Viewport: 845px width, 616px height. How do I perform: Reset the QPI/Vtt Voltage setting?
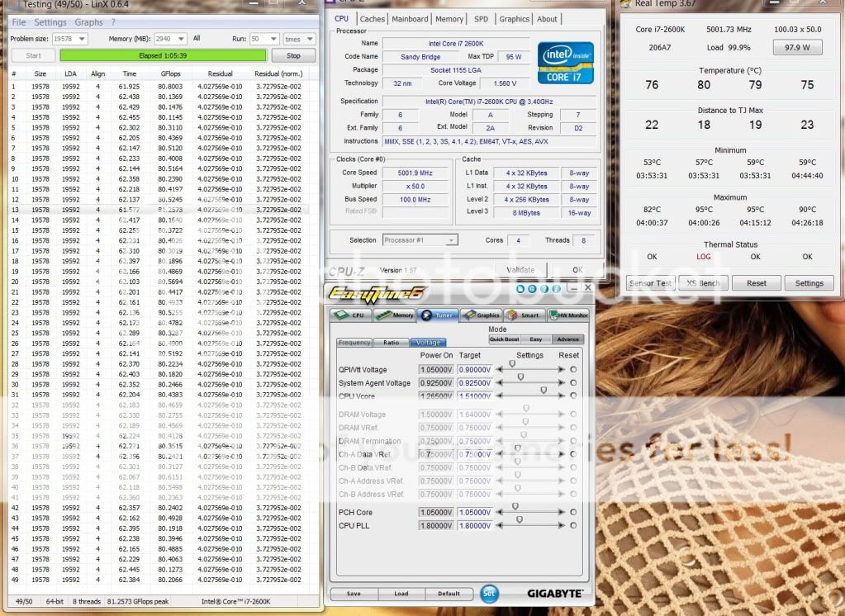pos(573,370)
